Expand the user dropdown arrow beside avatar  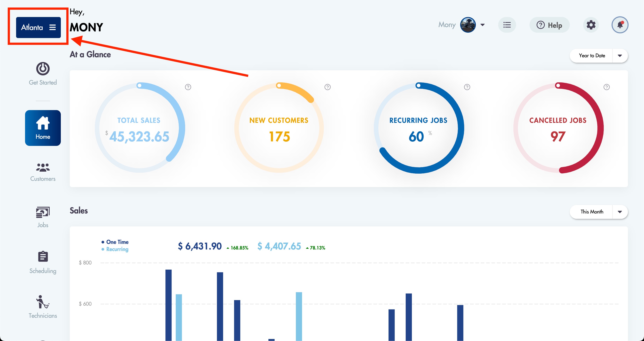click(483, 25)
